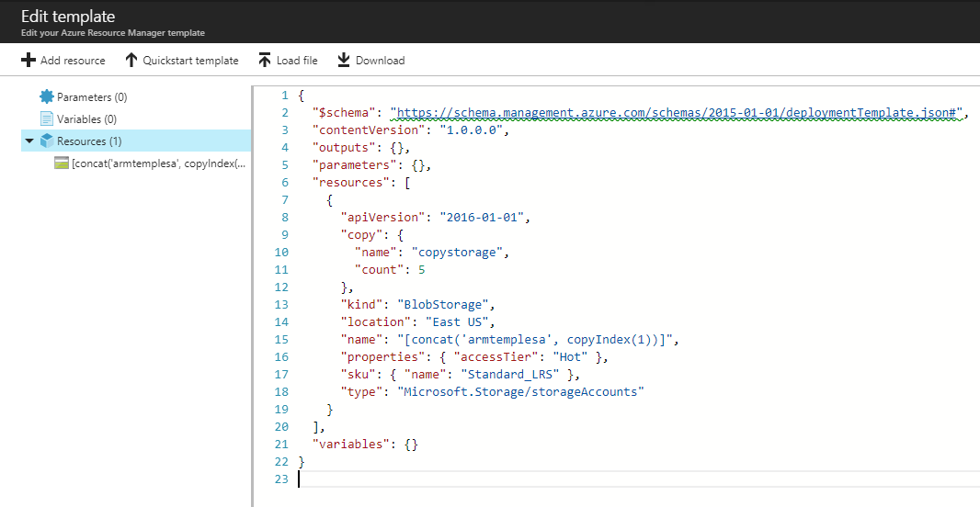Click the "$schema" key text

345,113
